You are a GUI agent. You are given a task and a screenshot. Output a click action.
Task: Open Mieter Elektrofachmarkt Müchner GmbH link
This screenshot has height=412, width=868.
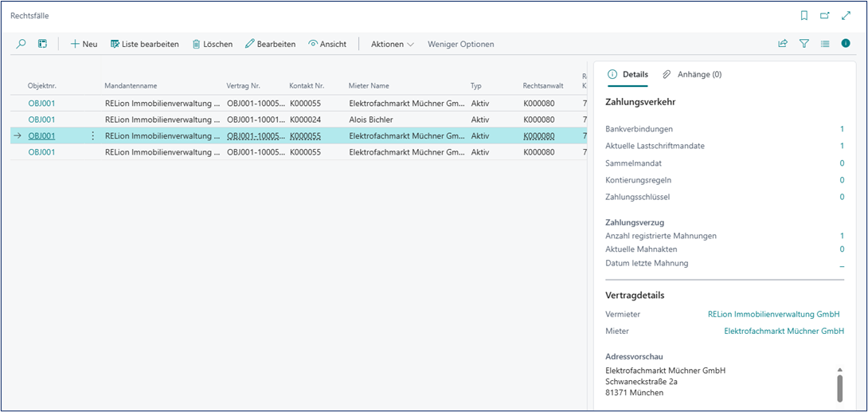[x=784, y=332]
